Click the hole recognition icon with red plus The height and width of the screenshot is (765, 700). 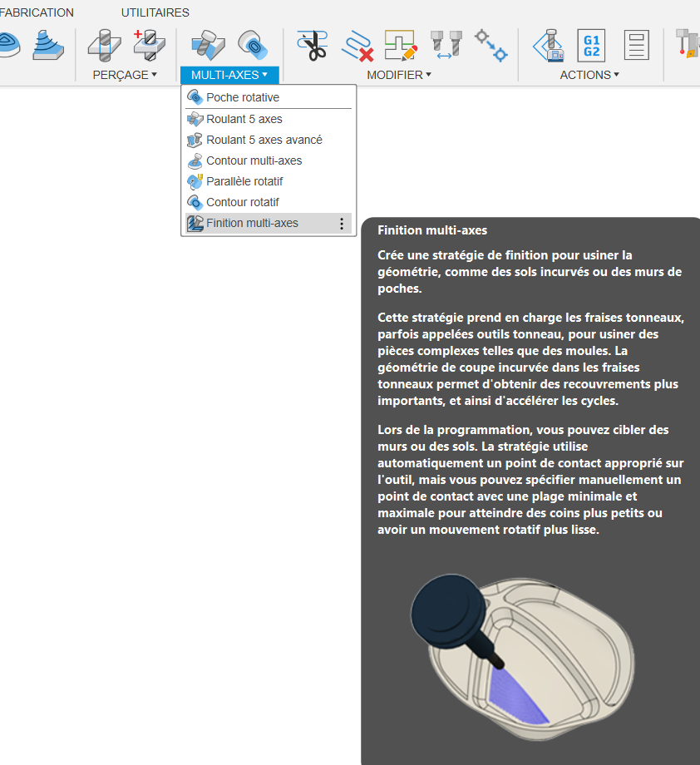point(150,44)
